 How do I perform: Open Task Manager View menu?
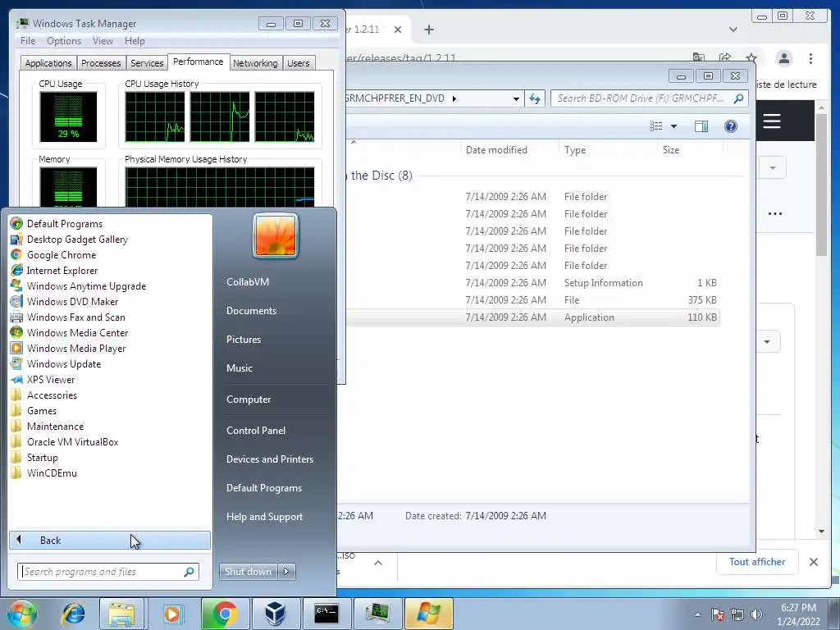coord(103,41)
